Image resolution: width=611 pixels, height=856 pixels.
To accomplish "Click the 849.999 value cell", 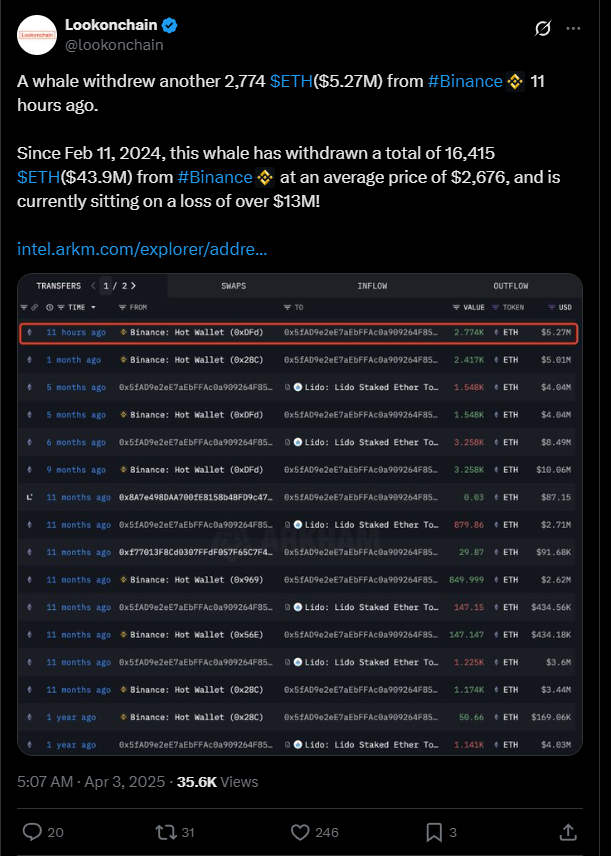I will [x=466, y=580].
